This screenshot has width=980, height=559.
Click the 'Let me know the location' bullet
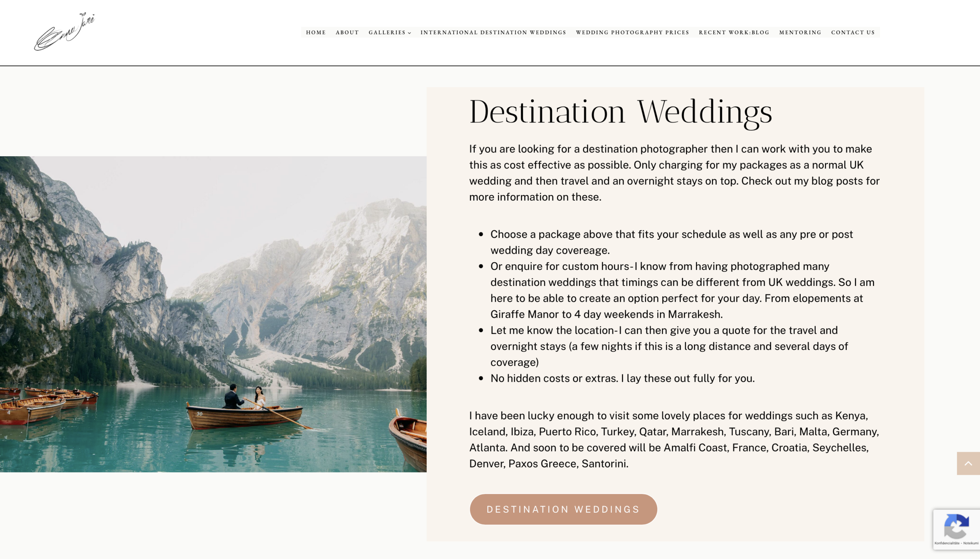(x=669, y=346)
